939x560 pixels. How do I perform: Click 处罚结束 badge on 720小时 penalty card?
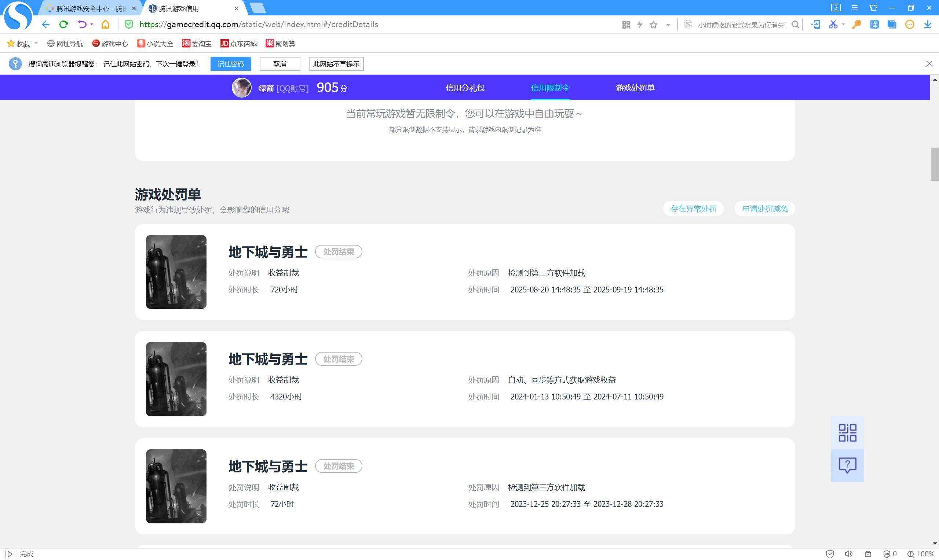point(339,252)
